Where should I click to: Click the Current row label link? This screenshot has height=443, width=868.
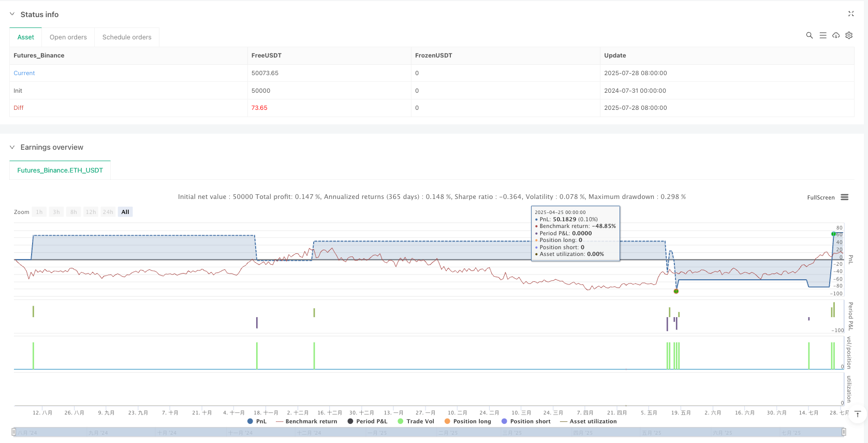[24, 73]
